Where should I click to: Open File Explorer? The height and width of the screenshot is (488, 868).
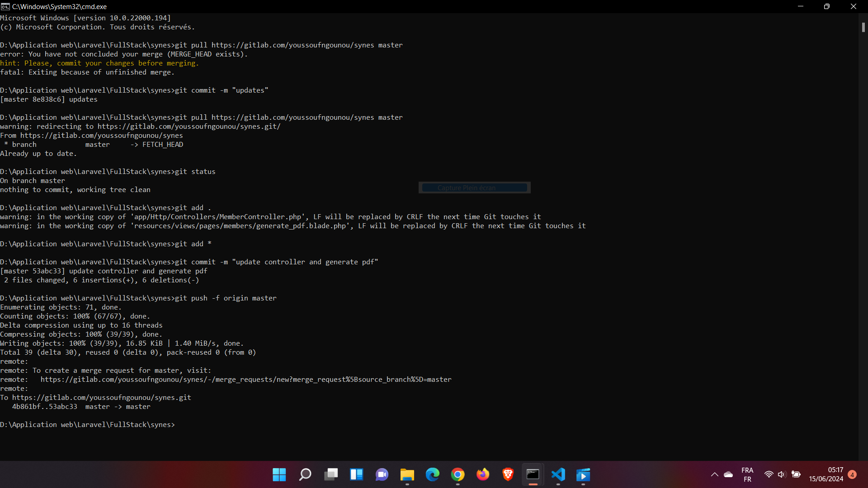(407, 474)
